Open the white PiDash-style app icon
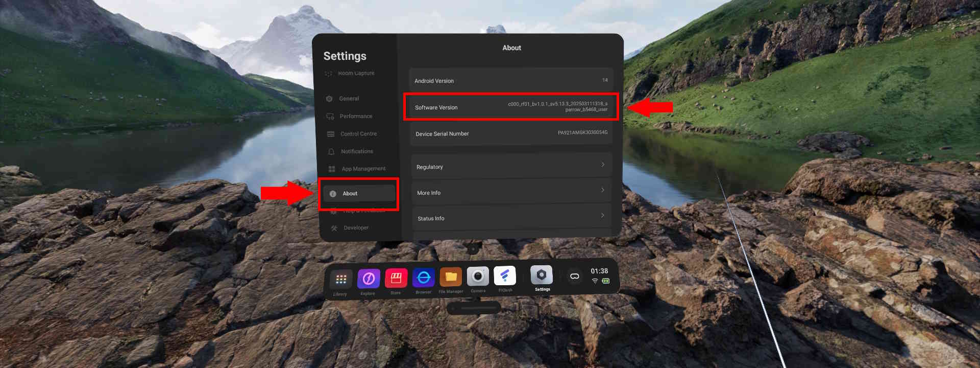 point(505,276)
